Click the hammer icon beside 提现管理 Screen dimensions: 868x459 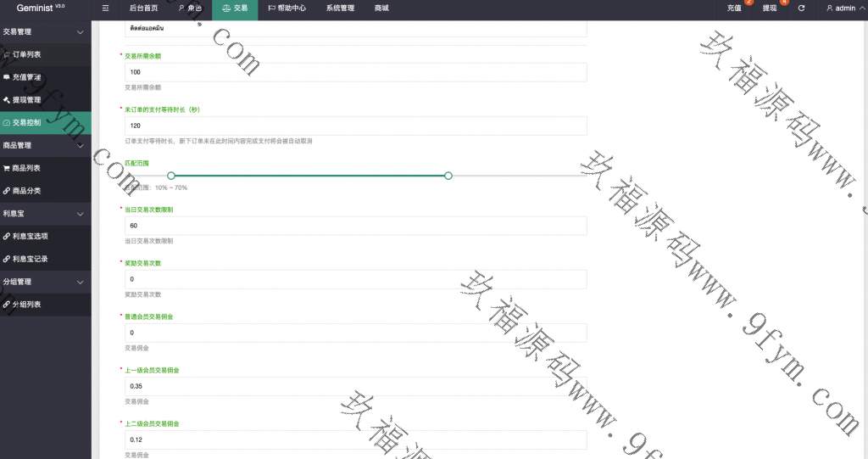tap(7, 100)
